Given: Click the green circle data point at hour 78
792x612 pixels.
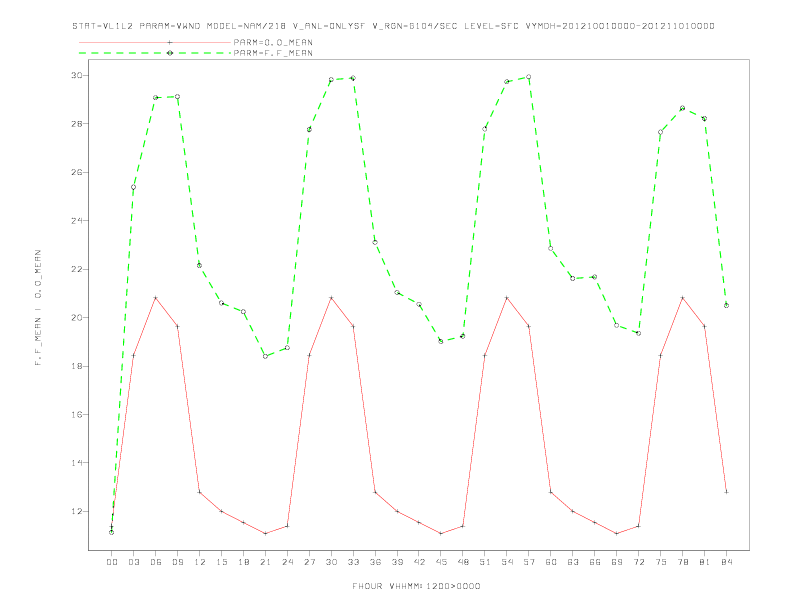Looking at the screenshot, I should 682,108.
